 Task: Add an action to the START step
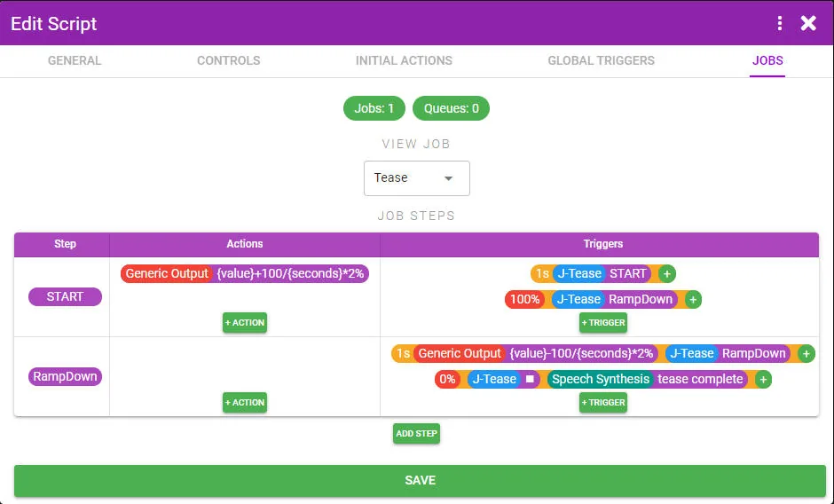tap(245, 322)
